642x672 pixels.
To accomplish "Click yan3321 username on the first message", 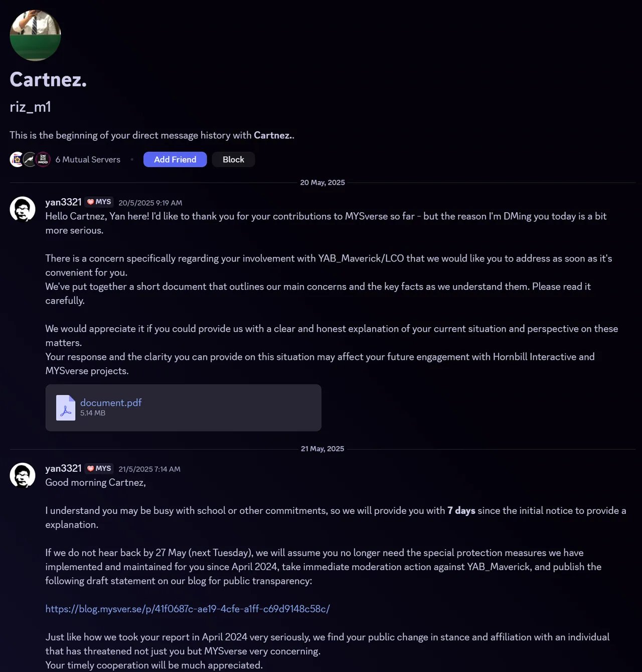I will pos(63,202).
